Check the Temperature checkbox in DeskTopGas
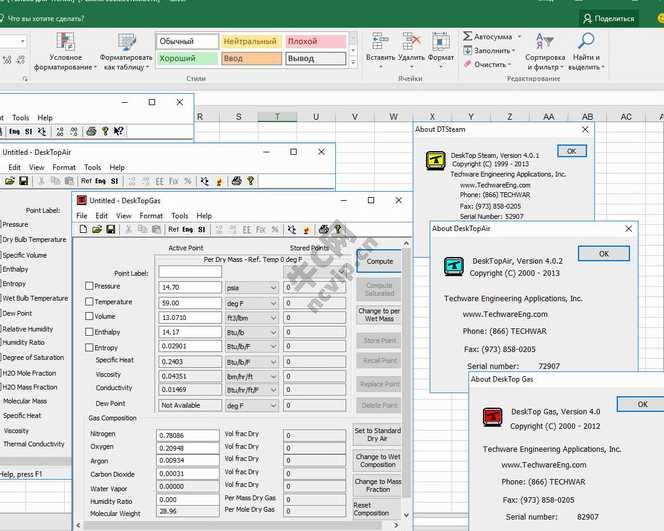The image size is (664, 531). point(89,301)
